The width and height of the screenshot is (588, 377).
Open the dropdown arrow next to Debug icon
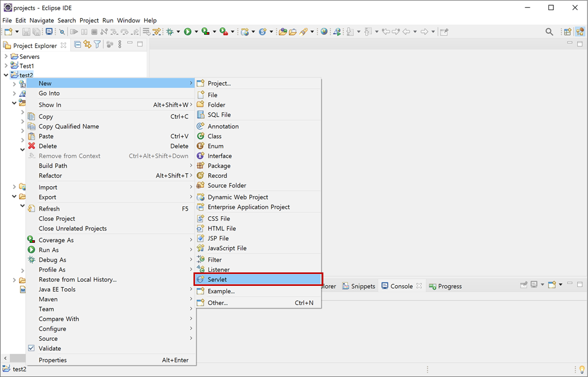(178, 32)
